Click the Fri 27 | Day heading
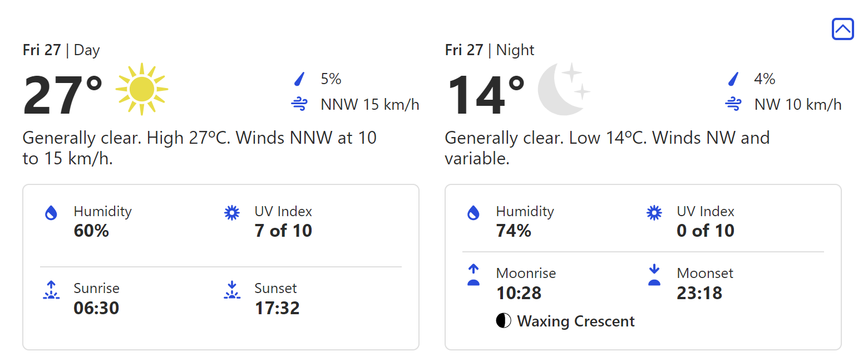The width and height of the screenshot is (868, 361). (x=61, y=50)
